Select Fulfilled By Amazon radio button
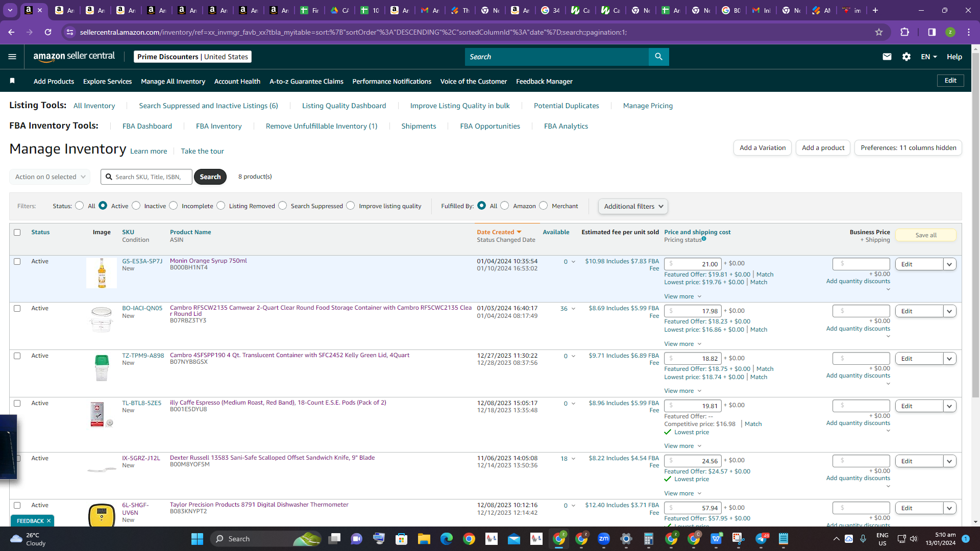This screenshot has height=551, width=980. point(505,206)
